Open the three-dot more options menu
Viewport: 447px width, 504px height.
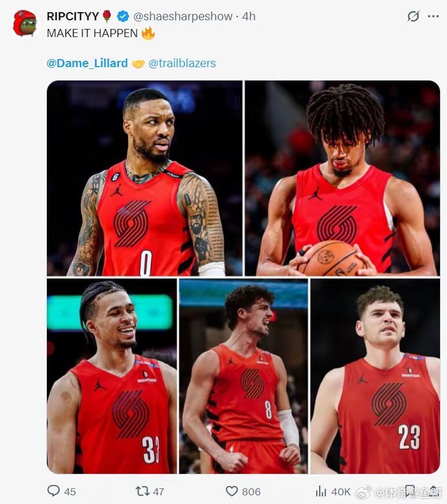(x=433, y=16)
